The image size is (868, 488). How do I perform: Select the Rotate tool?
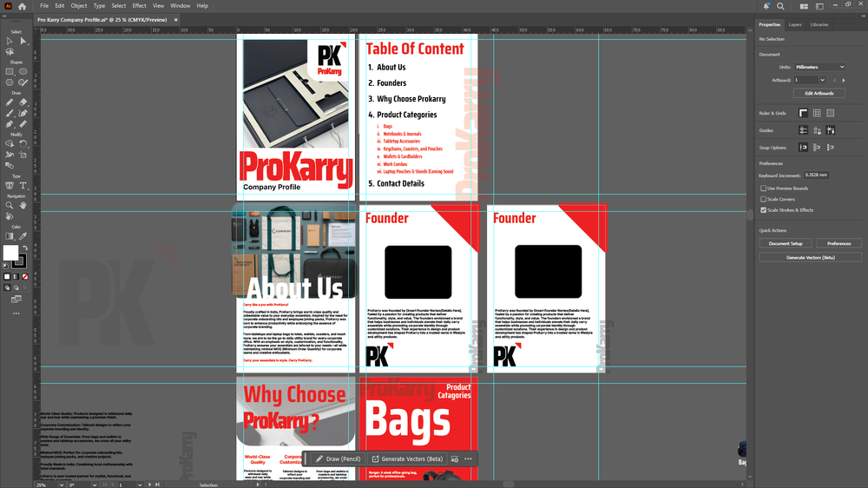point(23,144)
